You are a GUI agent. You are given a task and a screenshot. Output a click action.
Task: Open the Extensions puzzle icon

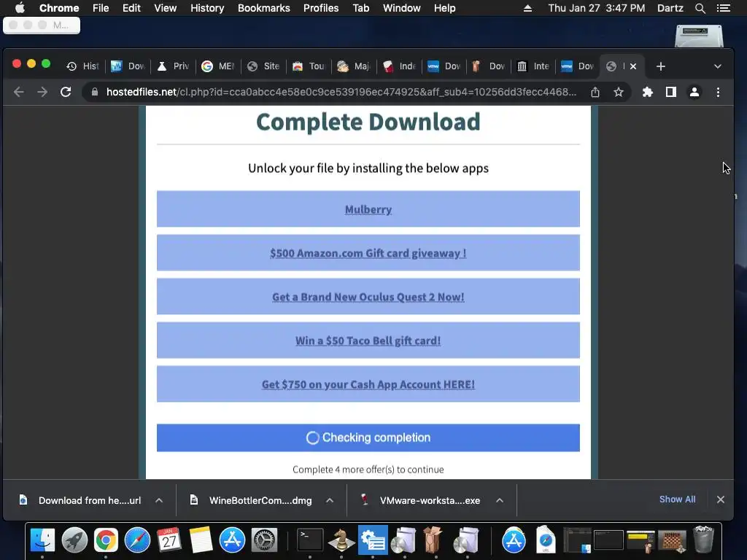[648, 92]
